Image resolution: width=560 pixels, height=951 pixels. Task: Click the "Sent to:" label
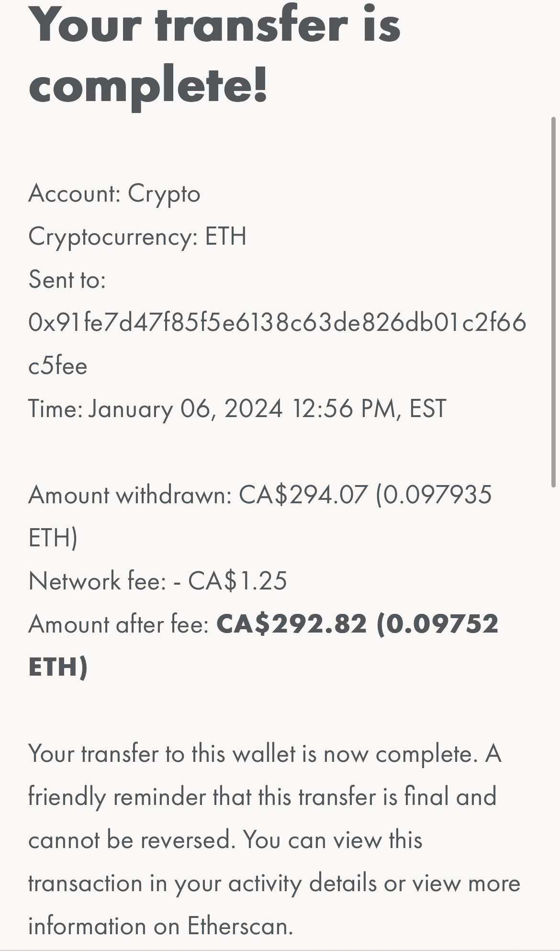[67, 280]
